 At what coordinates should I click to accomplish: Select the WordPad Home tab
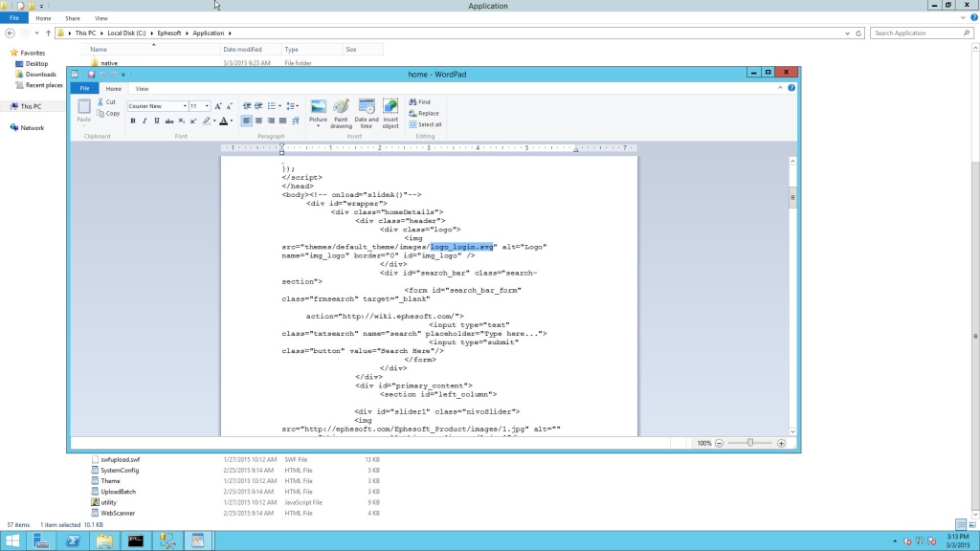(x=113, y=89)
